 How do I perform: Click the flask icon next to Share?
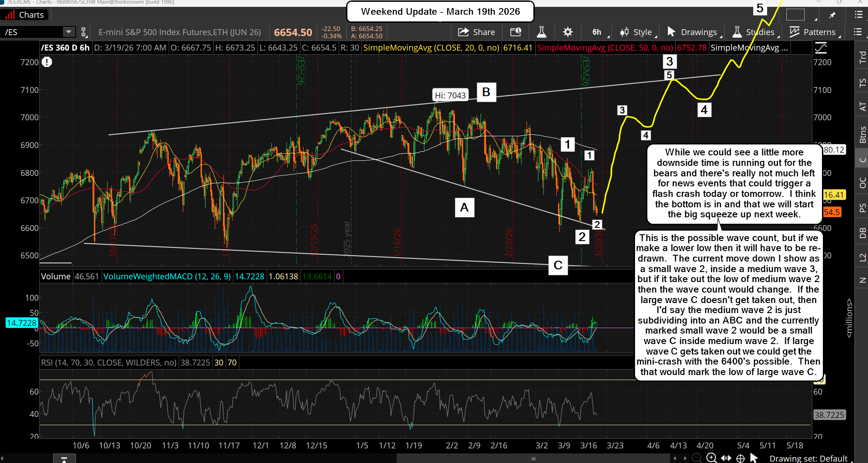coord(541,32)
